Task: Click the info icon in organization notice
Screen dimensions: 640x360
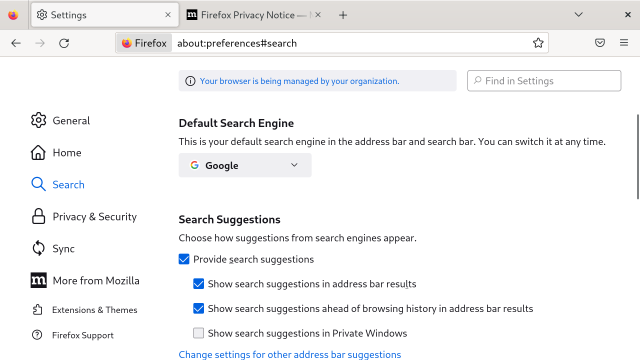Action: pyautogui.click(x=190, y=81)
